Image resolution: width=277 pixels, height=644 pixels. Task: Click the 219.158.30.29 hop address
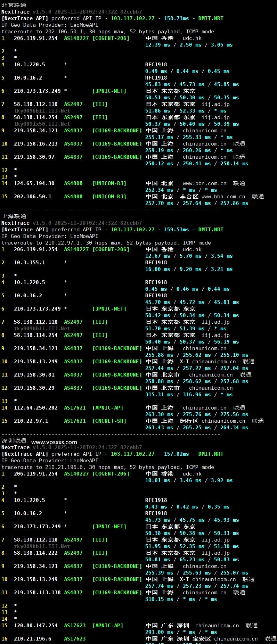click(34, 388)
